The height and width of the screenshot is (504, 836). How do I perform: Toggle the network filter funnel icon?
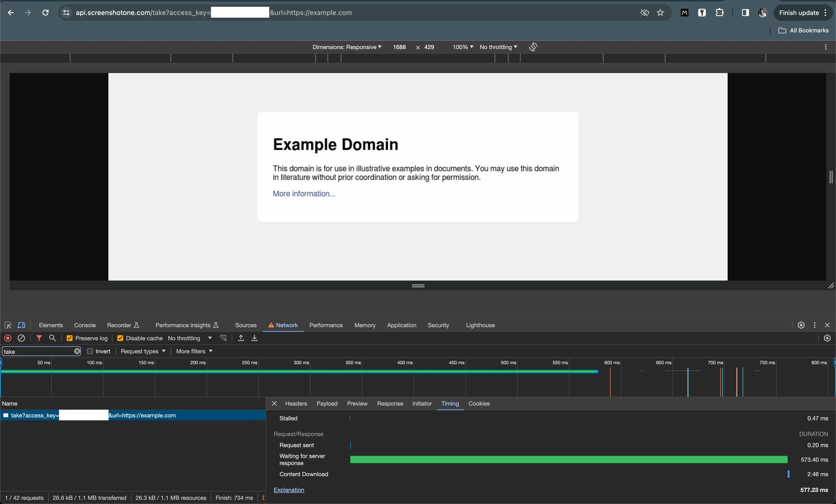pyautogui.click(x=39, y=338)
